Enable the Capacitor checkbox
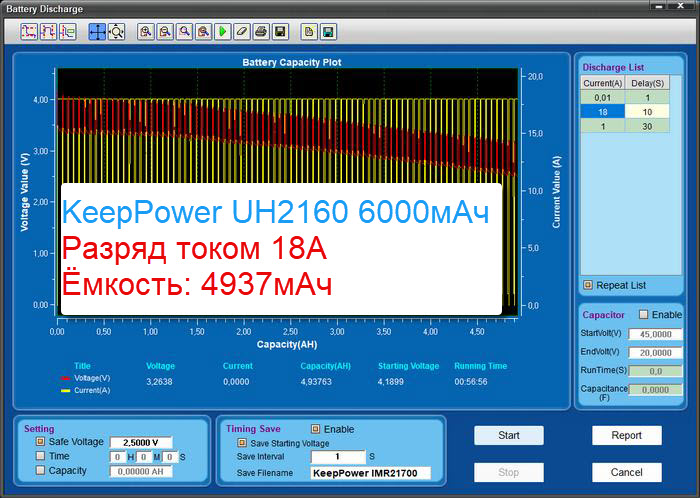 (643, 315)
